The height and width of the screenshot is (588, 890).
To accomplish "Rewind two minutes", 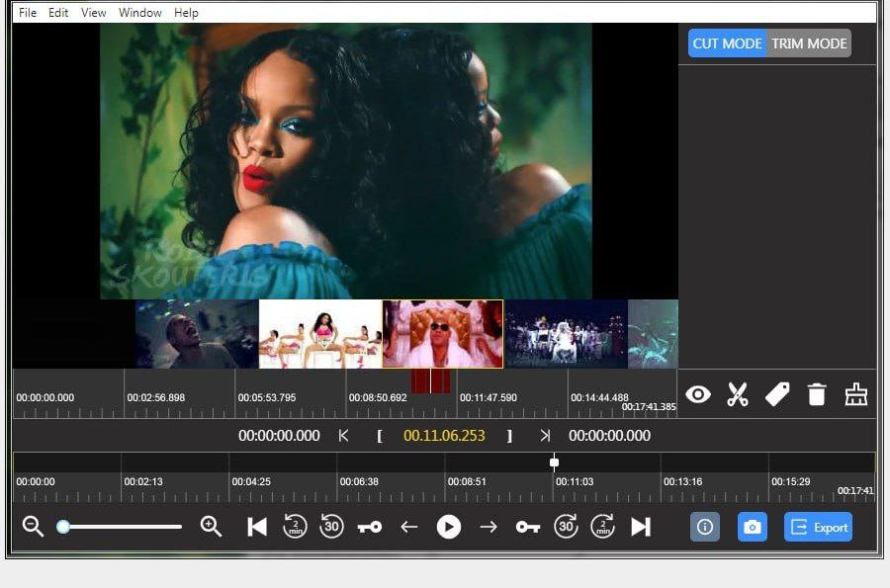I will coord(295,527).
